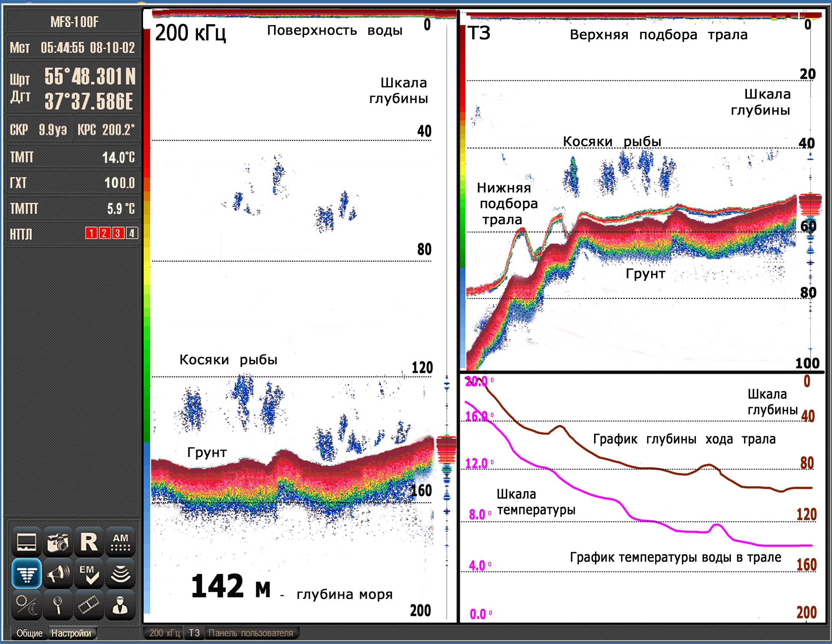Viewport: 832px width, 644px height.
Task: Switch to the Настройки tab
Action: 72,633
